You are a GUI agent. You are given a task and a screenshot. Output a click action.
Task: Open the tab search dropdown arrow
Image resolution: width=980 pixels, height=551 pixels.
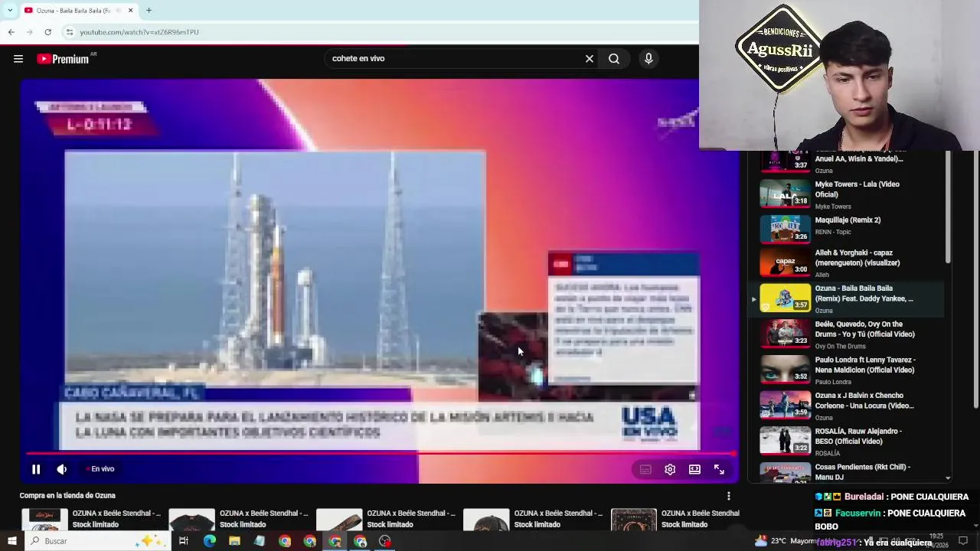(10, 11)
